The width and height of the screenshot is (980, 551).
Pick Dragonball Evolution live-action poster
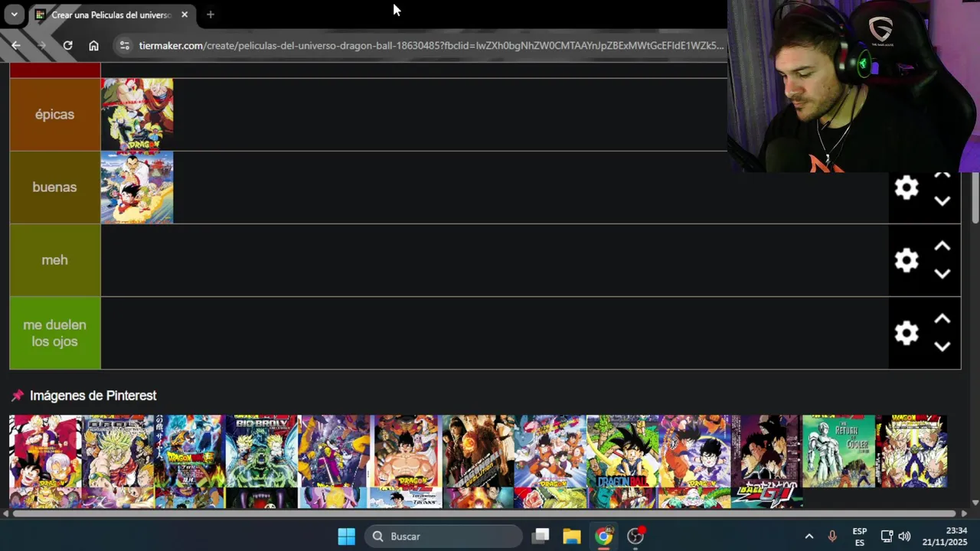(479, 452)
